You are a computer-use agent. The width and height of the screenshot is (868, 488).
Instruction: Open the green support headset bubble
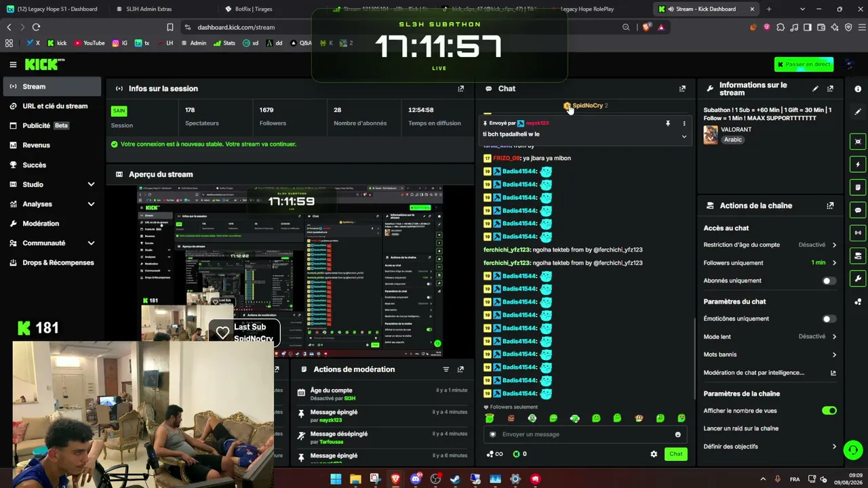point(852,450)
